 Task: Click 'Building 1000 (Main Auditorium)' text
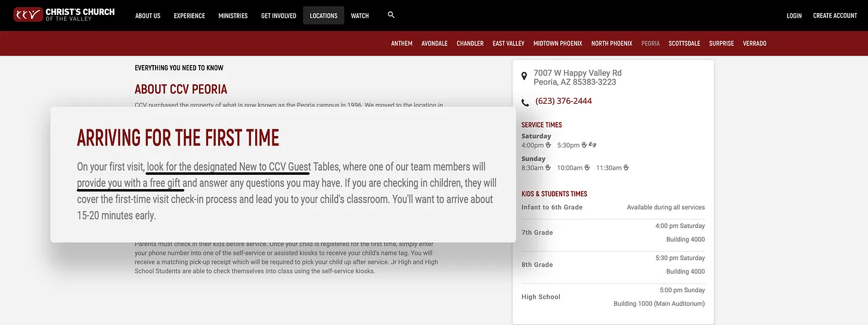pos(659,304)
